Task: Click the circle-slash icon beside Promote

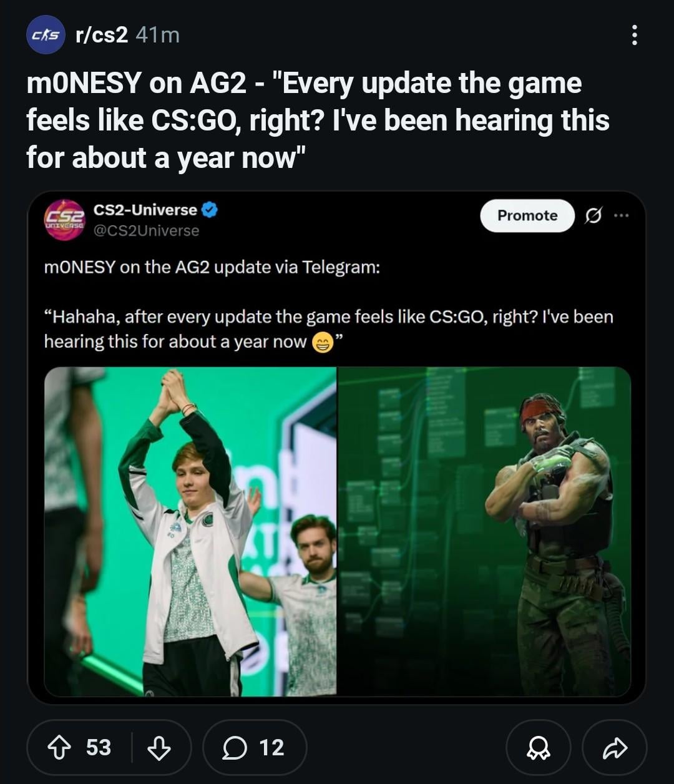Action: (593, 215)
